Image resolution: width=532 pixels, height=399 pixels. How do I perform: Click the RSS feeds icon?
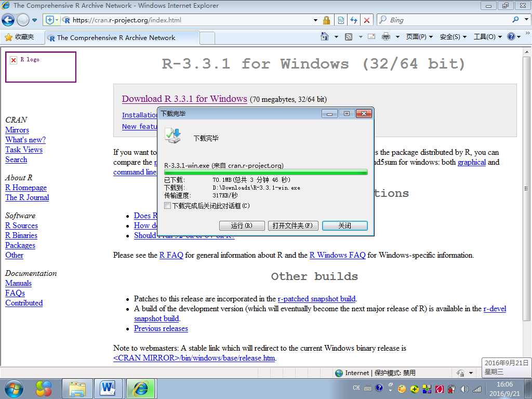point(349,37)
